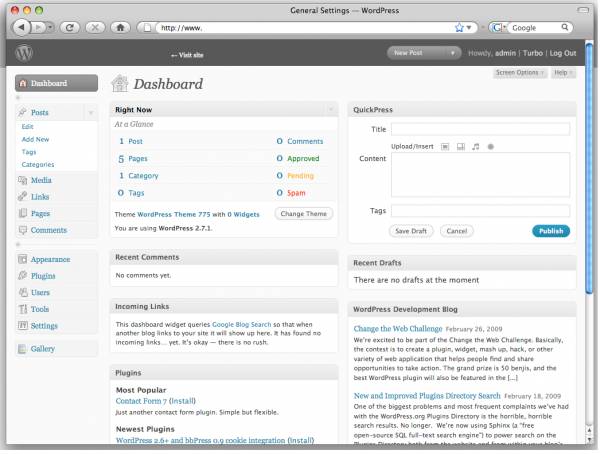The image size is (600, 454).
Task: Open the New Post dropdown arrow
Action: [452, 53]
